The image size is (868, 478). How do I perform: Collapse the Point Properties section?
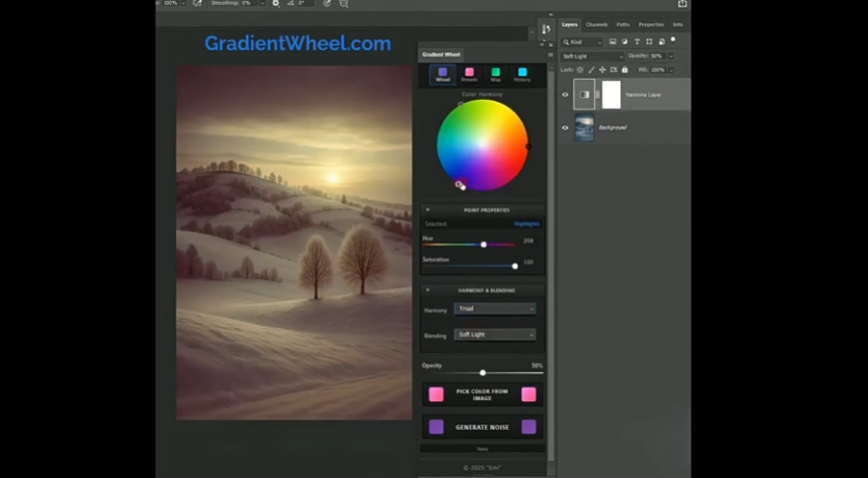click(x=428, y=210)
